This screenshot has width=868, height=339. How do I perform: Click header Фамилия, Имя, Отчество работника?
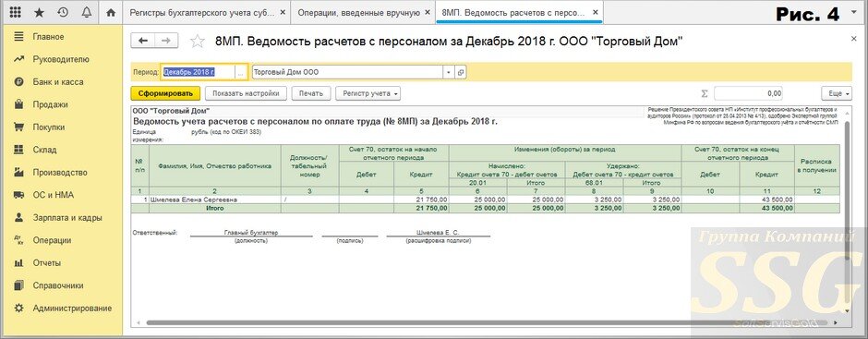[215, 165]
